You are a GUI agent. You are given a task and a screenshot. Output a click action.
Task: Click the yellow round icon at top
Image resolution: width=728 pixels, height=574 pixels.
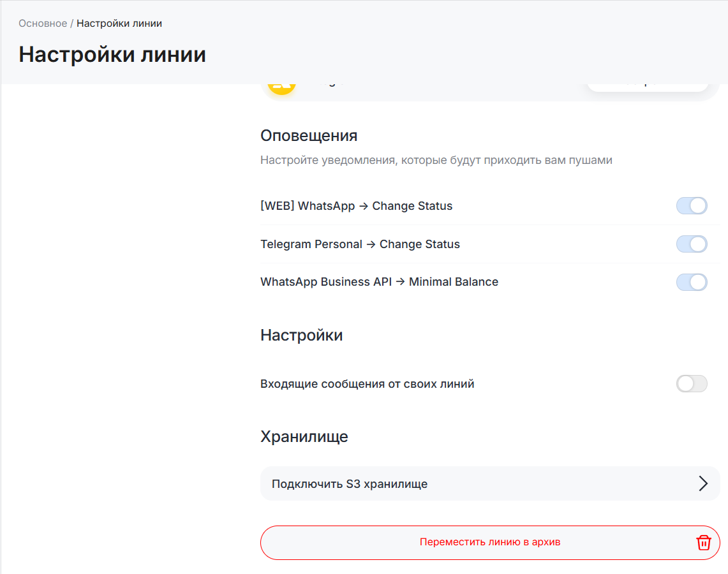click(x=281, y=89)
